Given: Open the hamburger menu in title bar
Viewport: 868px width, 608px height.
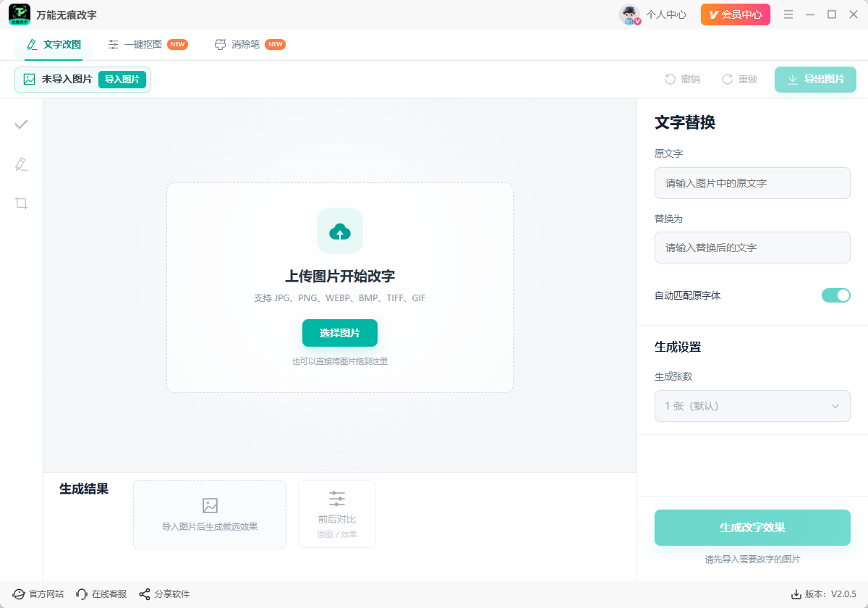Looking at the screenshot, I should (x=788, y=14).
